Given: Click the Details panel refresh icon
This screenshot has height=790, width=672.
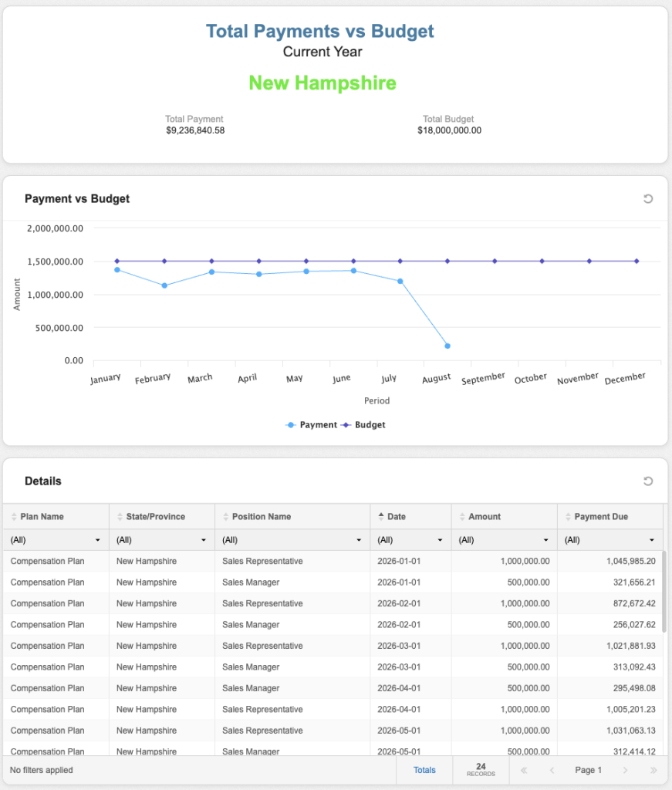Looking at the screenshot, I should point(648,481).
